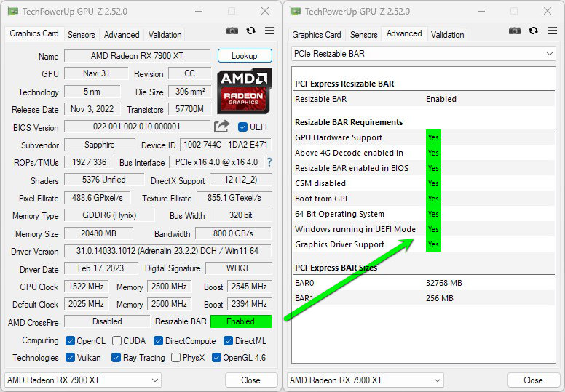Click the Driver Version field
Viewport: 565px width, 392px height.
point(167,251)
